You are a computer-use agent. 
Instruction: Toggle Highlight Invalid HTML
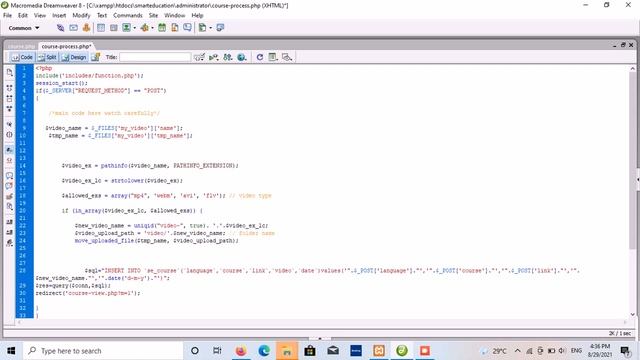click(9, 160)
